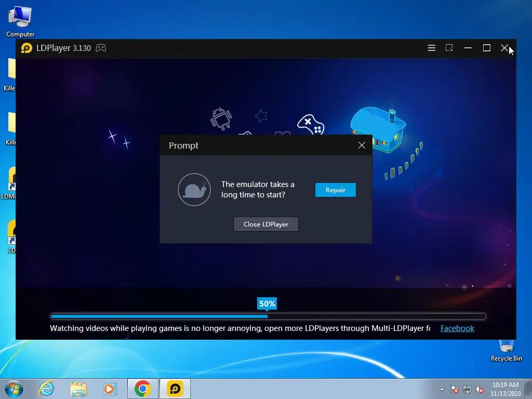
Task: Click the snail icon in the prompt
Action: tap(194, 190)
